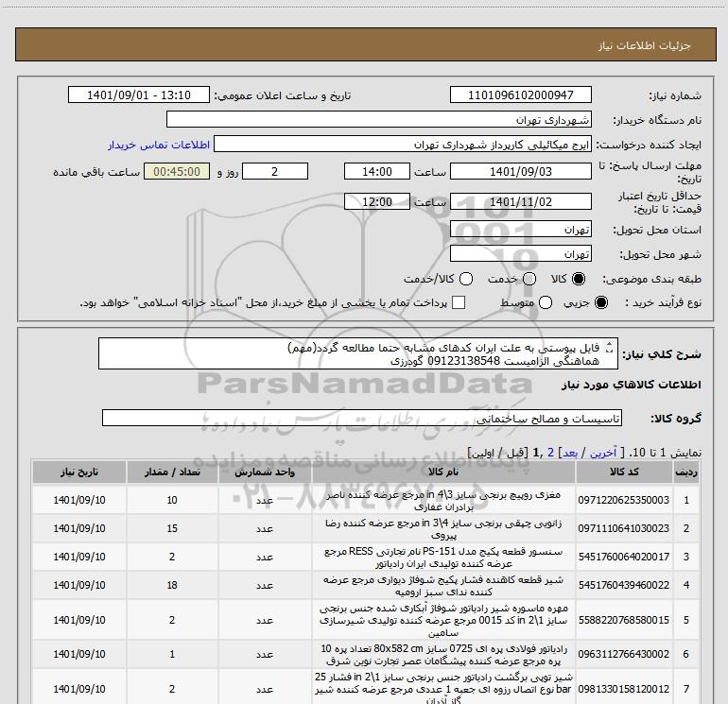The height and width of the screenshot is (704, 728).
Task: Go to the بعد page link
Action: 570,453
